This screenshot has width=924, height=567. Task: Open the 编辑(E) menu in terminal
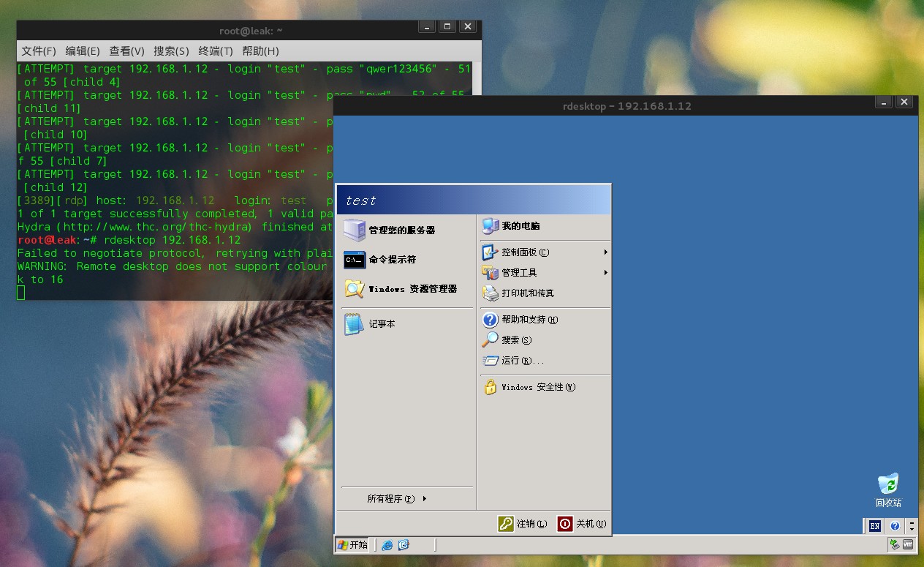pos(83,51)
